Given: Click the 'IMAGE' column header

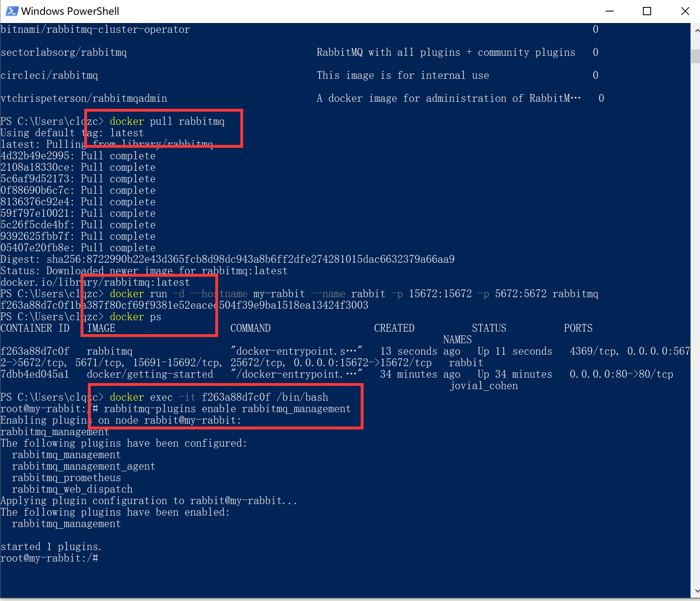Looking at the screenshot, I should 101,328.
